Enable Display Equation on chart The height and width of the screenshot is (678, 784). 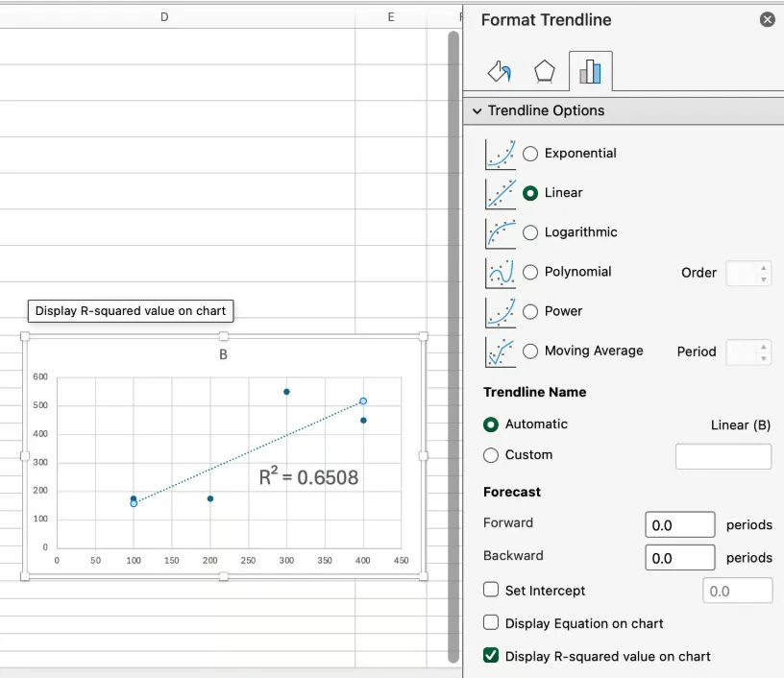click(491, 623)
